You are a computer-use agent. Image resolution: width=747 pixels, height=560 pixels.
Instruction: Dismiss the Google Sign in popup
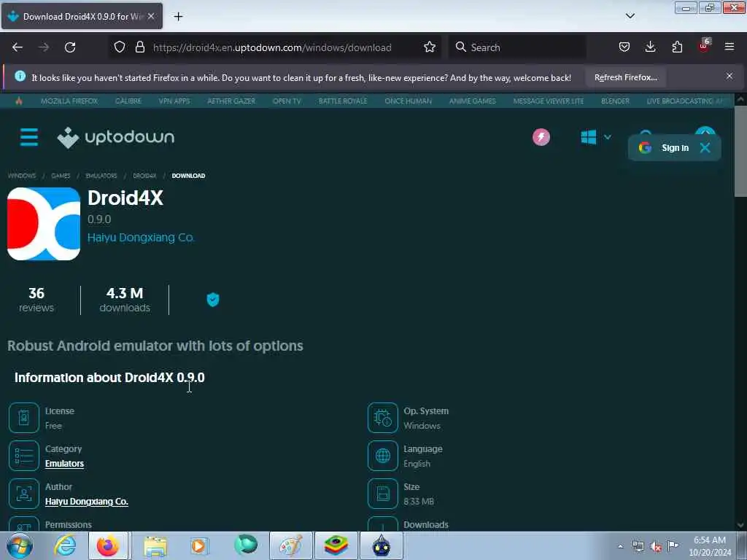(x=705, y=148)
